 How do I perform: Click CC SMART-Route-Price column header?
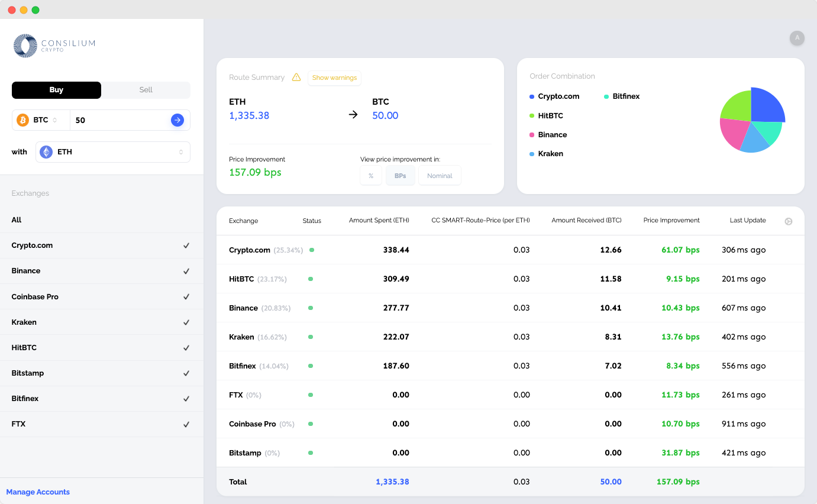coord(480,221)
